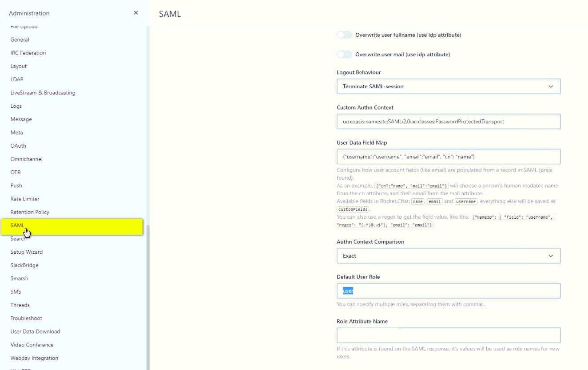Screen dimensions: 588x370
Task: Click the Administration heading
Action: coord(29,13)
